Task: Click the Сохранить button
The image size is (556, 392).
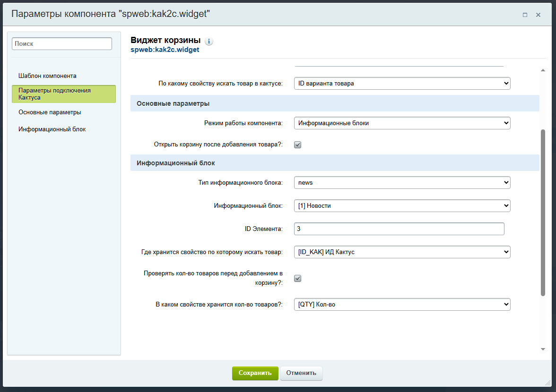Action: tap(255, 373)
